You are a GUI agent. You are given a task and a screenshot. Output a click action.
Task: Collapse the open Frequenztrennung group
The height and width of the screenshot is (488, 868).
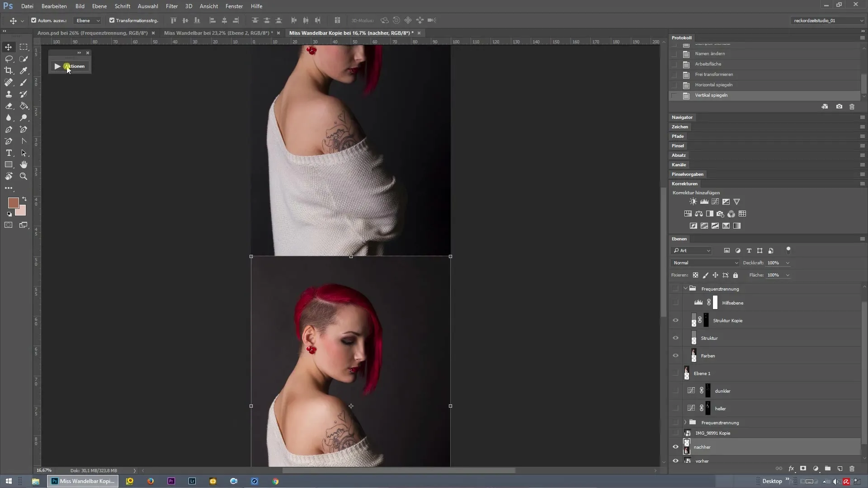[x=685, y=288]
